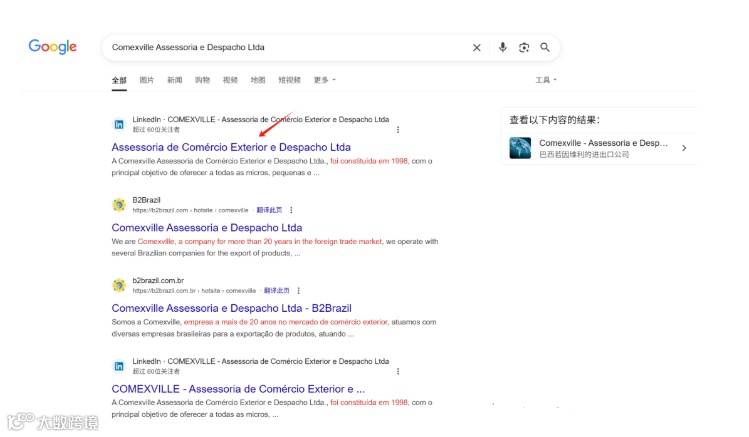This screenshot has height=437, width=749.
Task: Switch to the 地图 tab
Action: click(258, 80)
